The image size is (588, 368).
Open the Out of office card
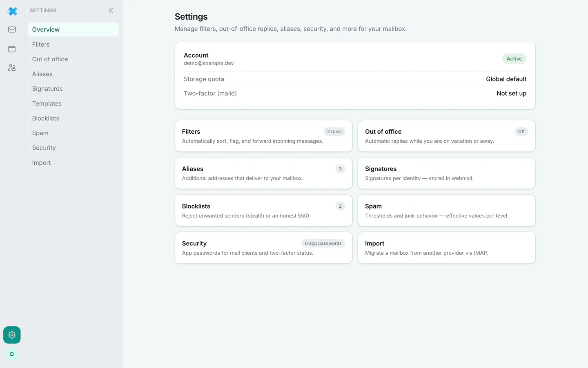pyautogui.click(x=446, y=136)
